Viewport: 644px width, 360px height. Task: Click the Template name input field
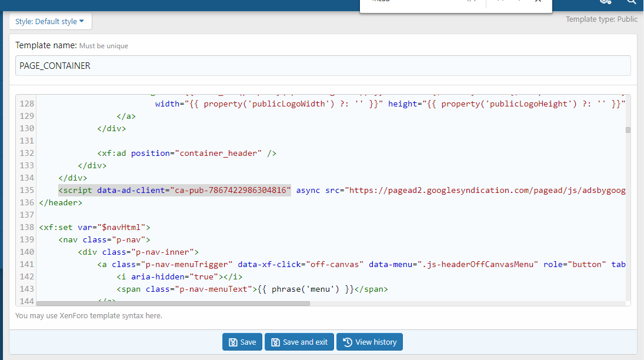click(x=322, y=66)
